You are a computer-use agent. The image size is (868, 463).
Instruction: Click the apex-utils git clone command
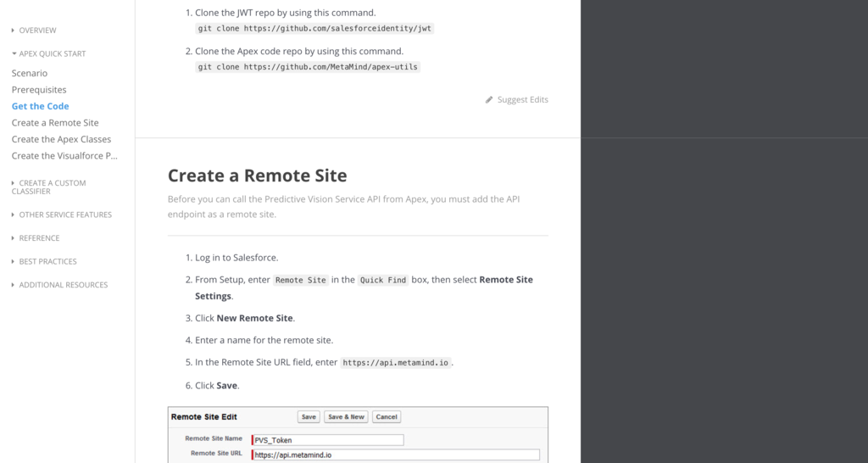tap(308, 67)
